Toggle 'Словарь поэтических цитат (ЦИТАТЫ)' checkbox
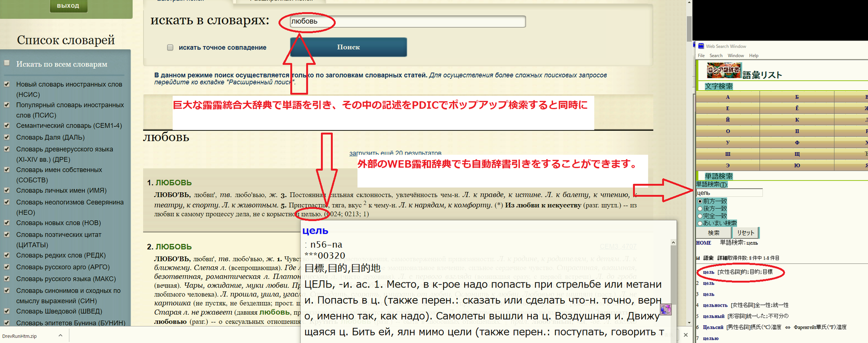868x343 pixels. coord(7,234)
